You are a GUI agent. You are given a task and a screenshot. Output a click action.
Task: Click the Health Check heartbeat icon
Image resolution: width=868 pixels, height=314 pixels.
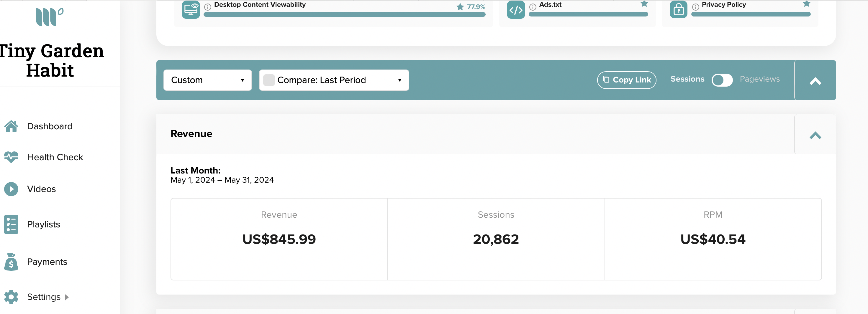11,157
